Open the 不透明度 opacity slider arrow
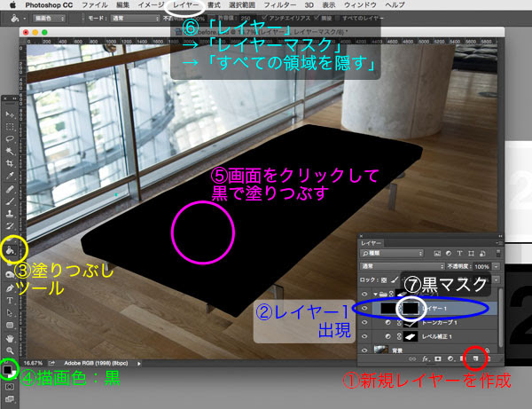 click(496, 266)
